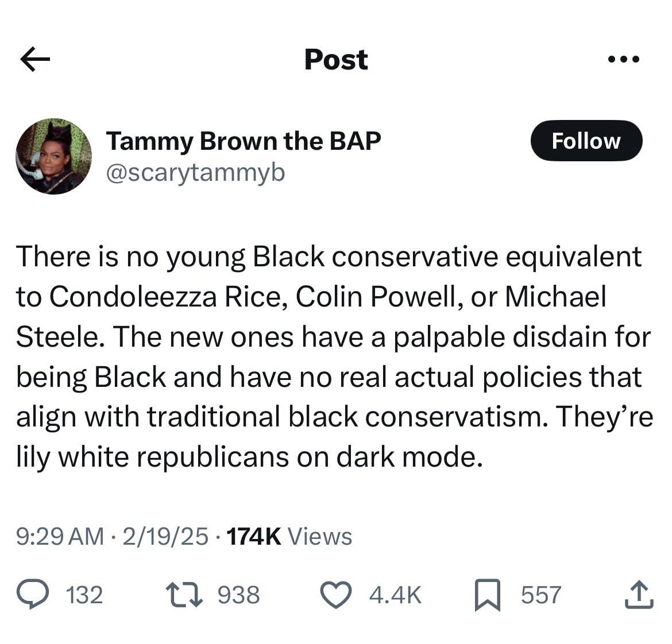The width and height of the screenshot is (672, 644).
Task: Click the 938 reposts count
Action: [239, 595]
